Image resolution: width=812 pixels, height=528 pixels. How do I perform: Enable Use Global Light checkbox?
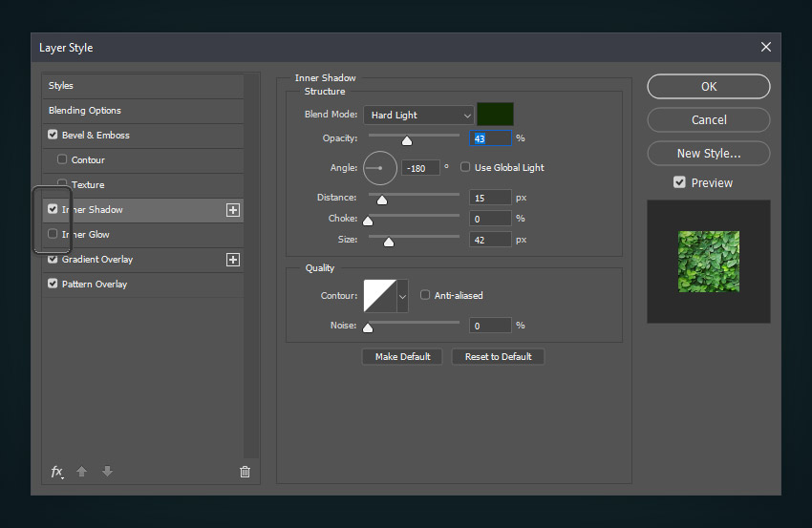(x=465, y=167)
